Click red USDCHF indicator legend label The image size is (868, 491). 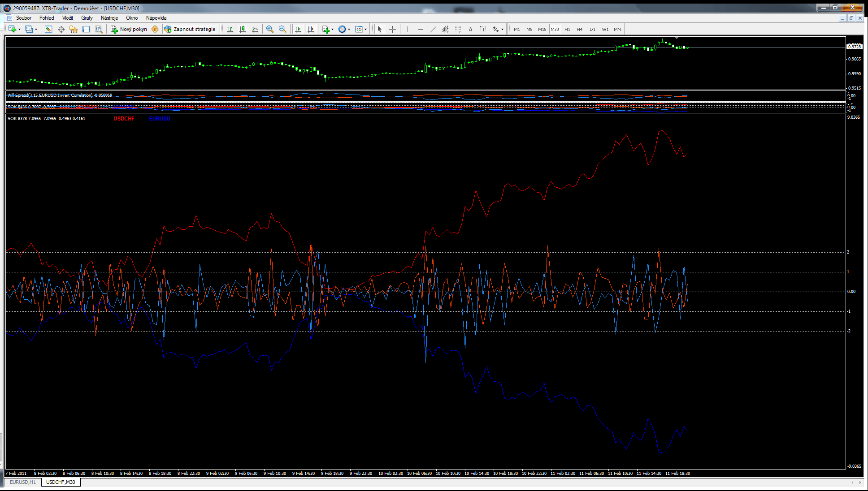pyautogui.click(x=124, y=119)
